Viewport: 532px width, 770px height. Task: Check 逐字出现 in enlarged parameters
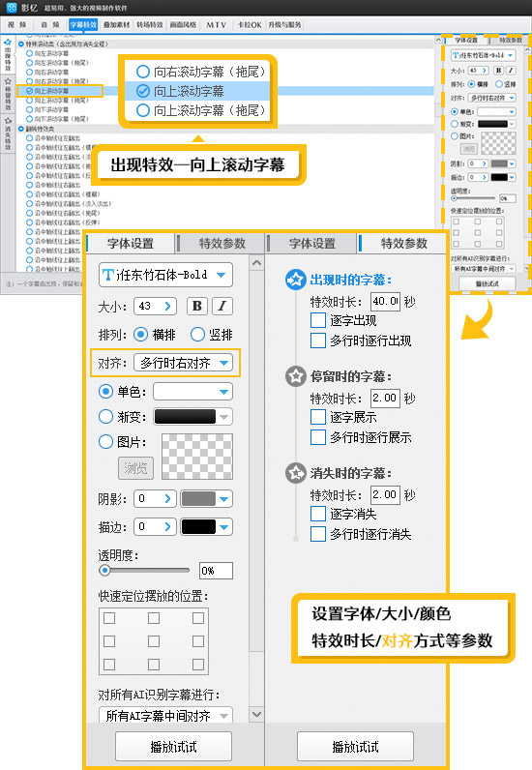coord(318,320)
